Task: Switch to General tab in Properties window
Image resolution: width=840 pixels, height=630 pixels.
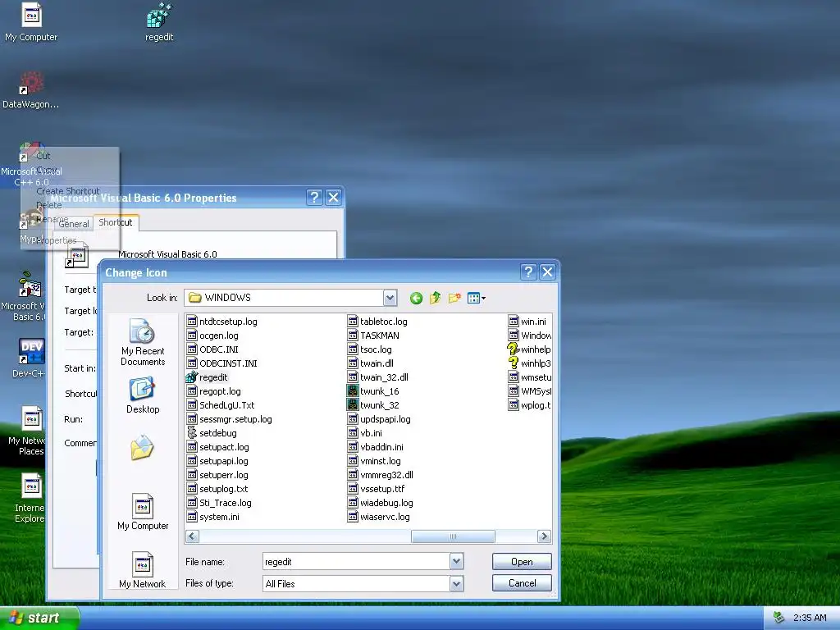Action: click(x=74, y=224)
